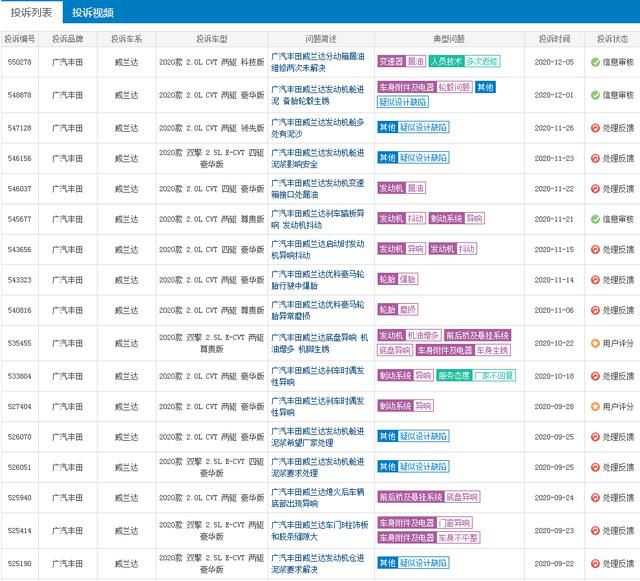Image resolution: width=640 pixels, height=581 pixels.
Task: Click the 服务态度 厂家不回复 tag
Action: [476, 375]
